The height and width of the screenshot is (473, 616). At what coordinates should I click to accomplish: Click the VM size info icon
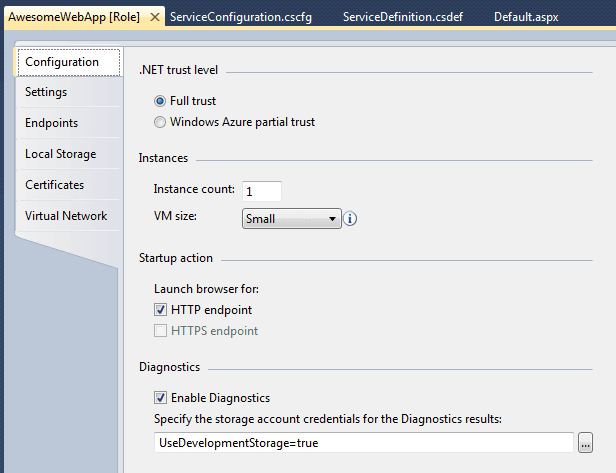coord(351,218)
